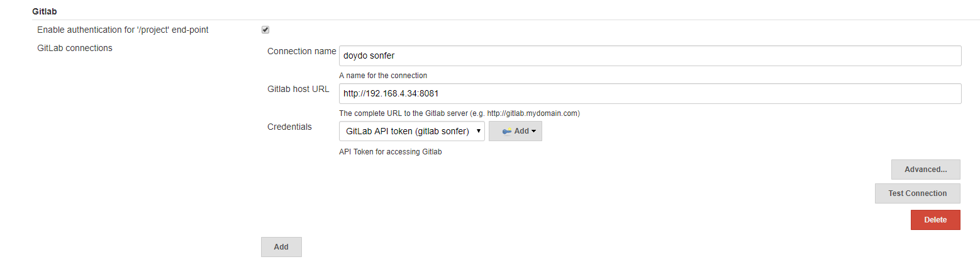Click the Test Connection button
The image size is (980, 259).
click(918, 193)
